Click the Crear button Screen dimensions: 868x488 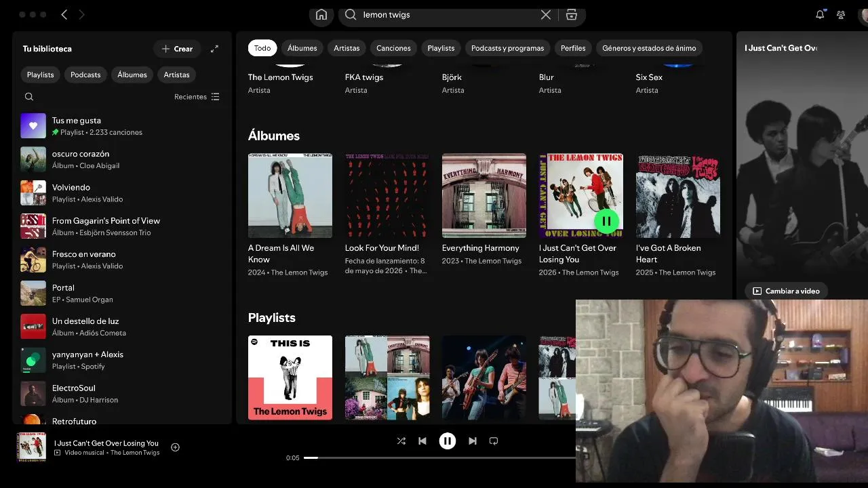point(177,49)
